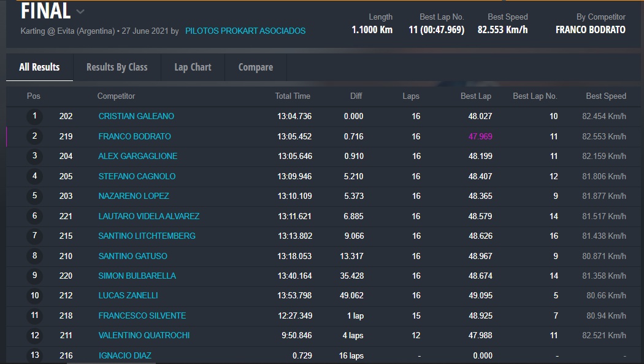
Task: Click the Total Time column header
Action: (x=293, y=96)
